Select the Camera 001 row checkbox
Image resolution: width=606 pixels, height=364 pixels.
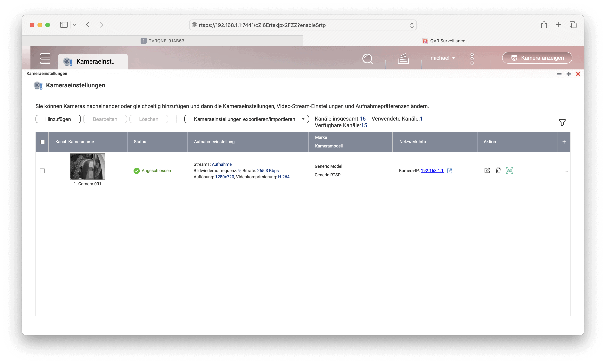click(42, 171)
